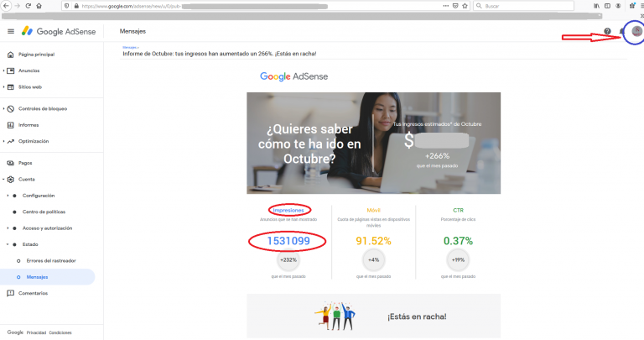The height and width of the screenshot is (340, 644).
Task: Open the browser home page icon
Action: 39,6
